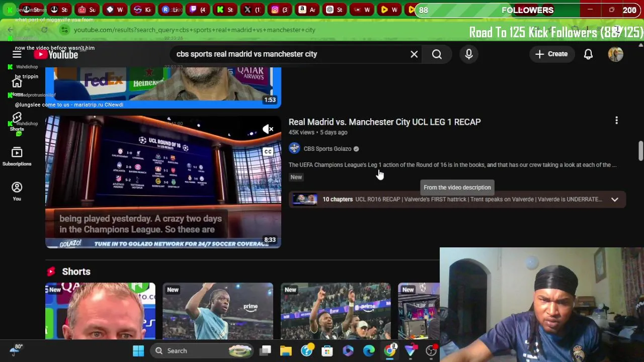Visit the CBS Sports Golazo channel link
Viewport: 644px width, 362px height.
(327, 149)
